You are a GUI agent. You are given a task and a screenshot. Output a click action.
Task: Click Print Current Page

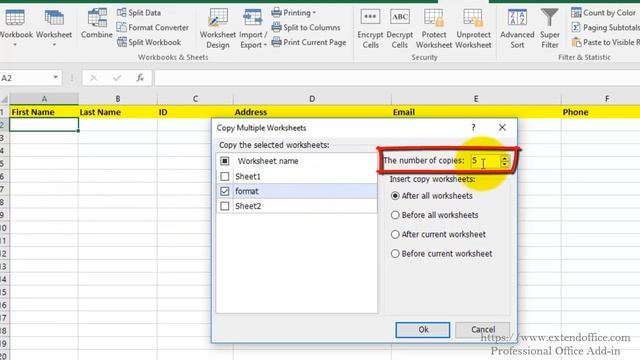tap(309, 42)
